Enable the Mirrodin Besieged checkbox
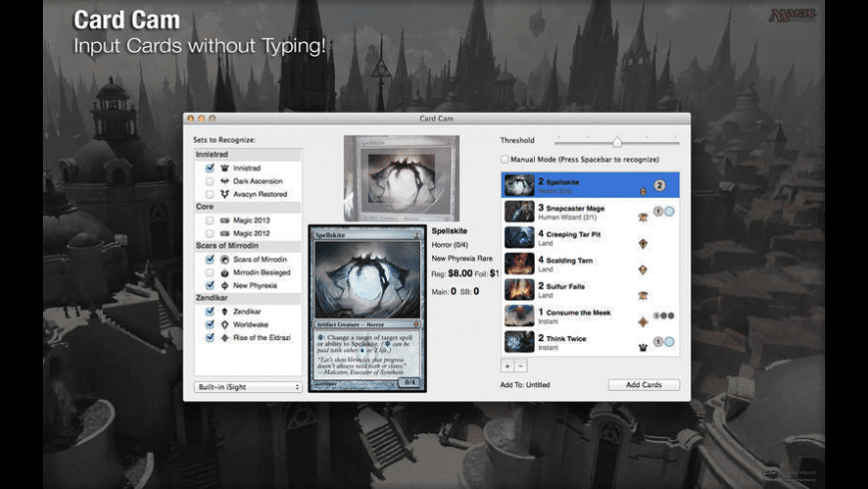The image size is (868, 489). point(210,272)
